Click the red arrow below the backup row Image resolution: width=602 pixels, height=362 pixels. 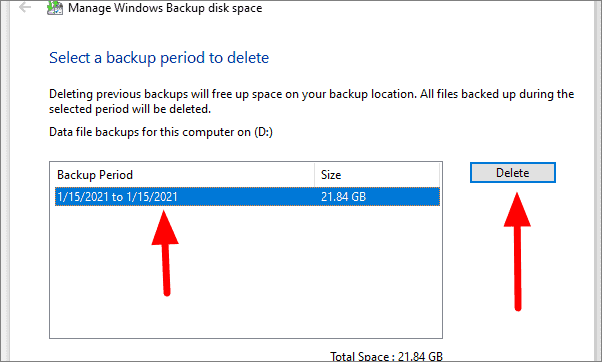pyautogui.click(x=165, y=253)
